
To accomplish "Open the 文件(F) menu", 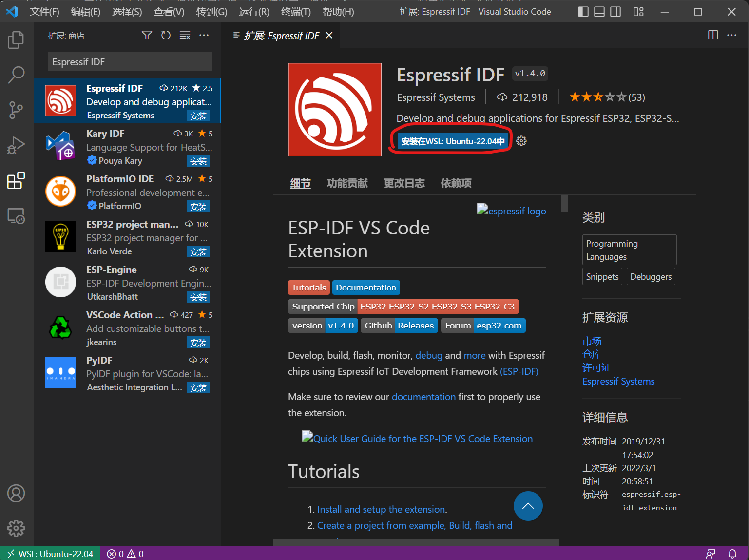I will point(44,12).
